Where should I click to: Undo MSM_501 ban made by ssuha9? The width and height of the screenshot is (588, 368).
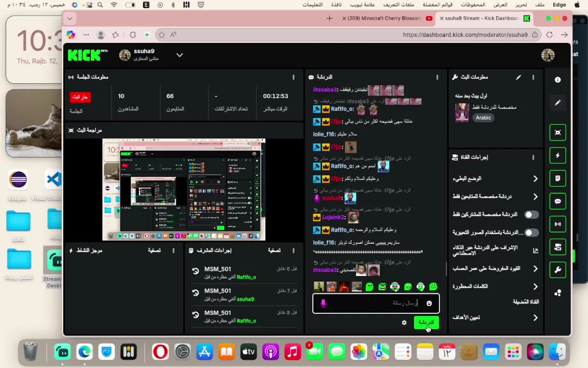point(195,292)
